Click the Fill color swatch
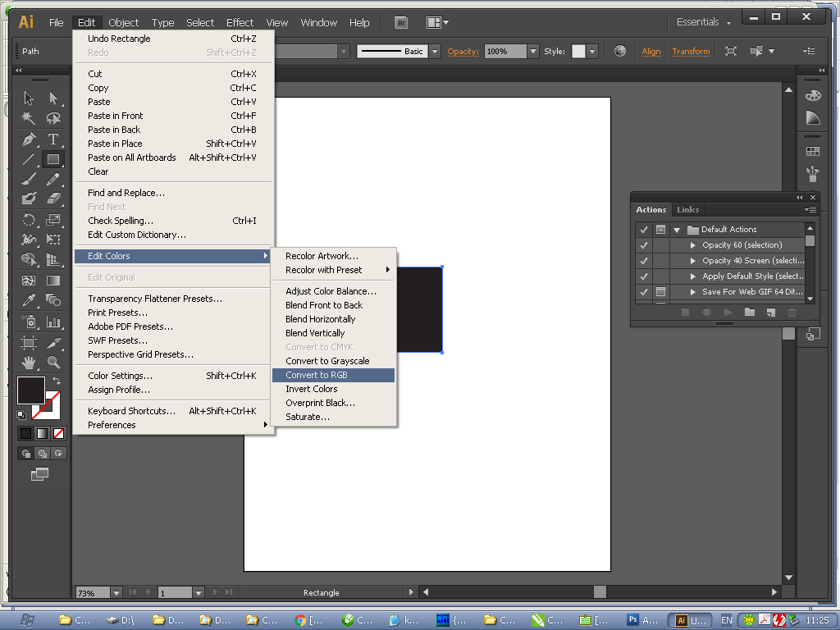The width and height of the screenshot is (840, 630). (x=31, y=390)
